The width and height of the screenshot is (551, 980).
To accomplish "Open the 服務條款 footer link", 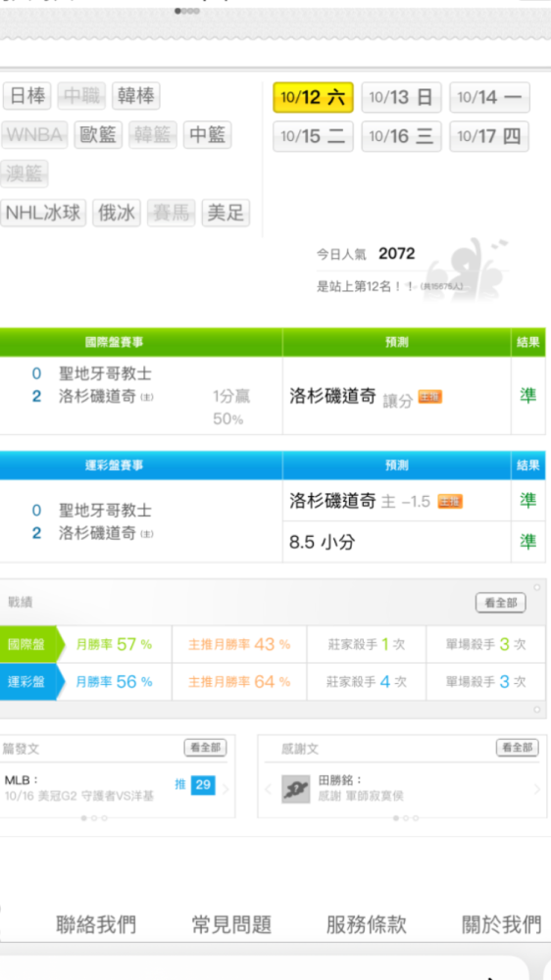I will (x=367, y=924).
